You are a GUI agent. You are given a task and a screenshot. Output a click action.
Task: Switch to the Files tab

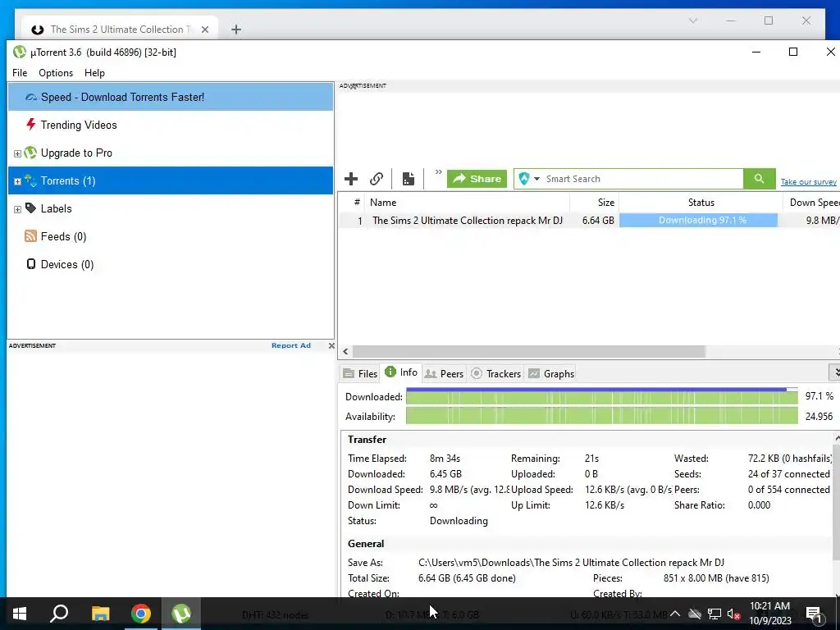coord(360,373)
